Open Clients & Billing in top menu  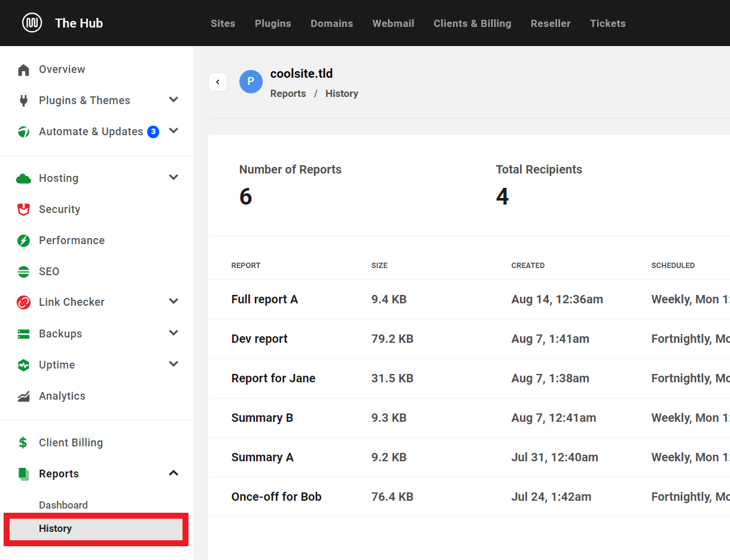coord(472,23)
